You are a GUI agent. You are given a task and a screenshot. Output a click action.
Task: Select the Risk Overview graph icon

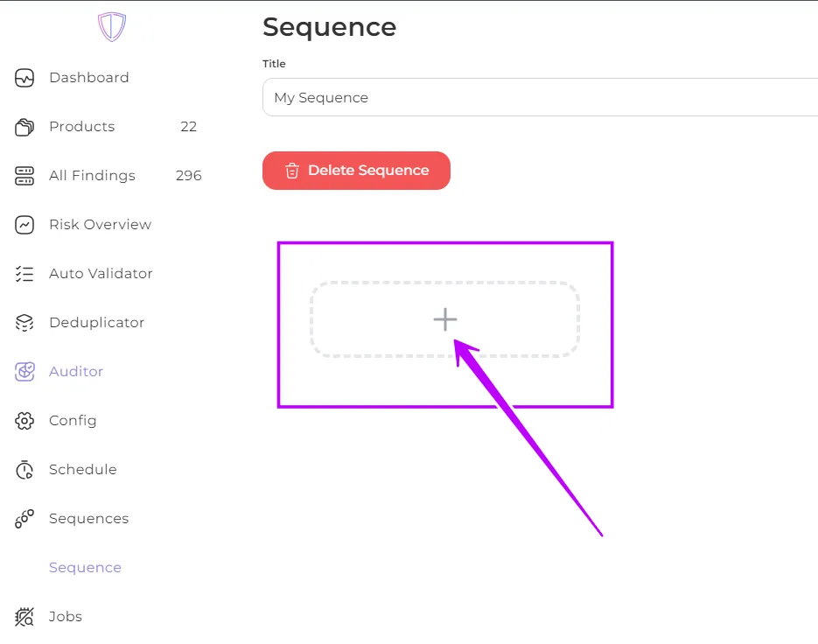(x=24, y=224)
